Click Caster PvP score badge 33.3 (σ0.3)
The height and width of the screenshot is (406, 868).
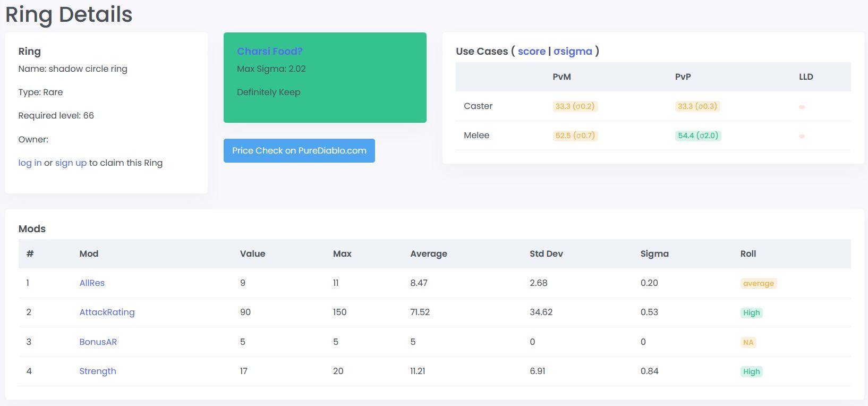pyautogui.click(x=697, y=106)
